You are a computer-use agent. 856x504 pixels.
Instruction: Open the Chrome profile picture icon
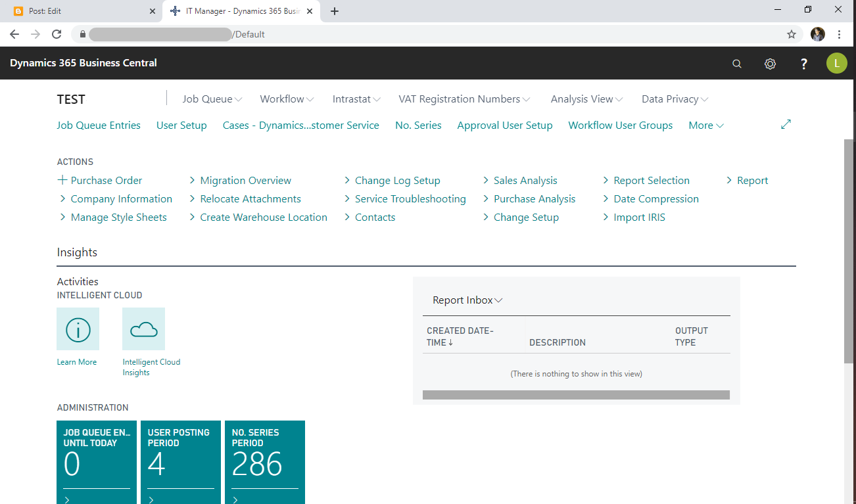[818, 34]
